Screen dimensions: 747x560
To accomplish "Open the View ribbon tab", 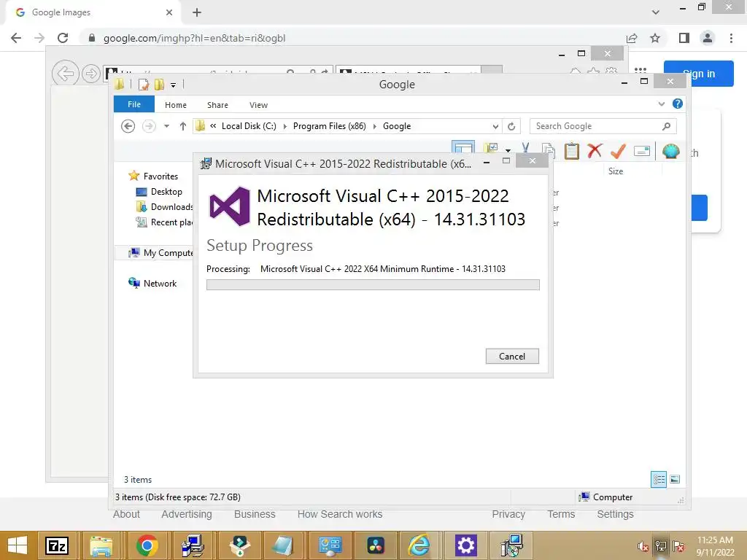I will (x=258, y=105).
